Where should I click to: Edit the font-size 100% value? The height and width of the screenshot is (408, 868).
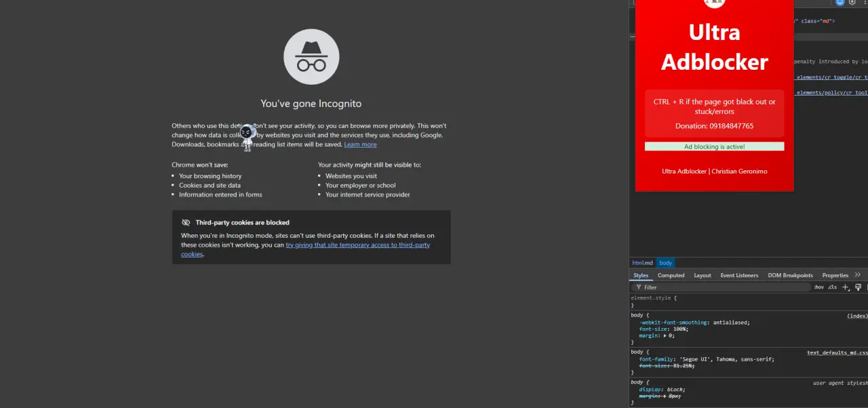(x=679, y=329)
